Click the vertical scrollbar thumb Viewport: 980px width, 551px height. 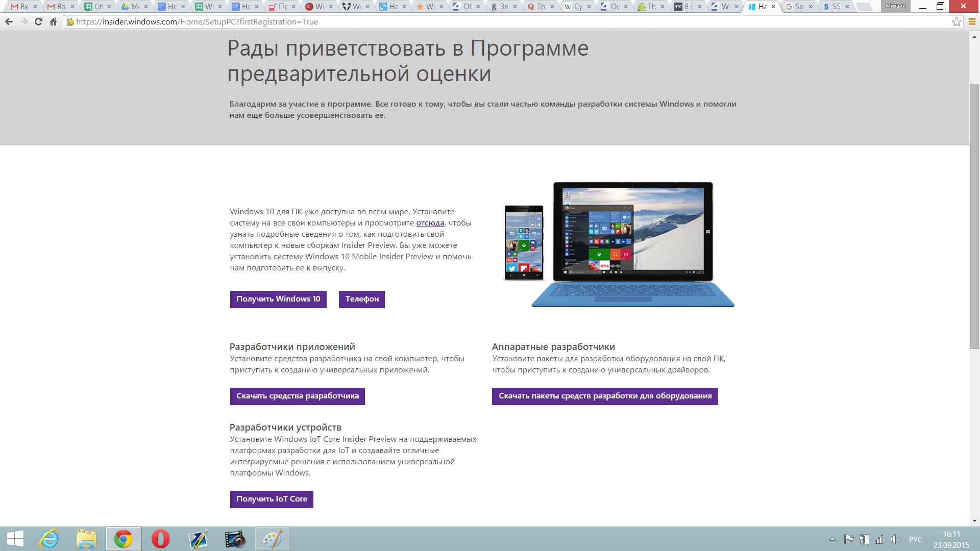tap(974, 216)
